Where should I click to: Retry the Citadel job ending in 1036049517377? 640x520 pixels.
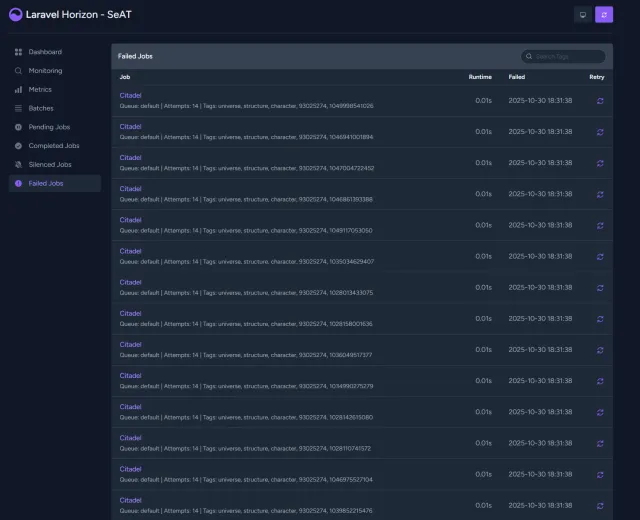(x=600, y=350)
